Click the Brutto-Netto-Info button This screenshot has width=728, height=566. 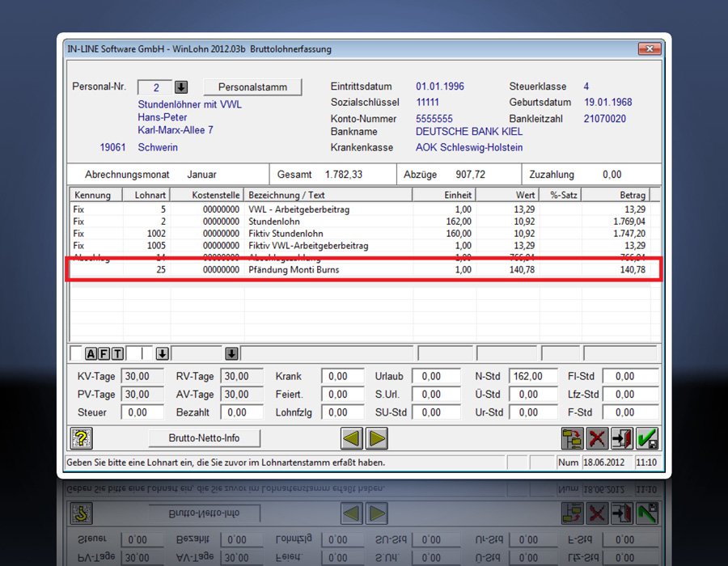tap(205, 437)
